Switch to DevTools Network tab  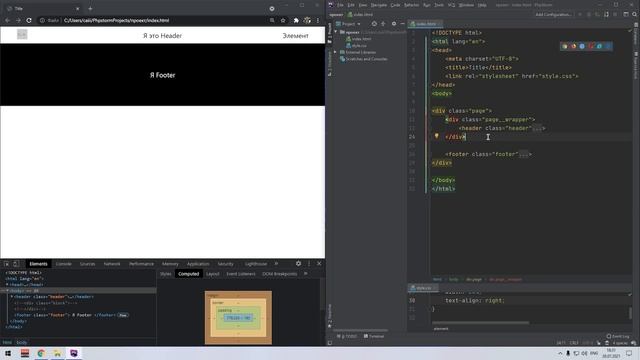[112, 264]
